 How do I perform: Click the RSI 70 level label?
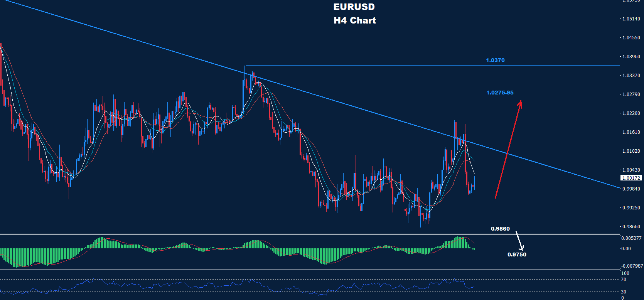[624, 280]
